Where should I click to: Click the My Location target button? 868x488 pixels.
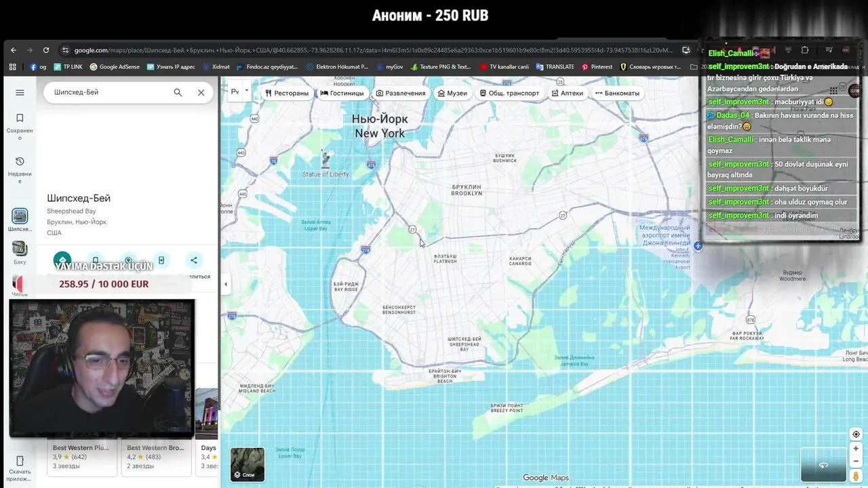point(856,434)
